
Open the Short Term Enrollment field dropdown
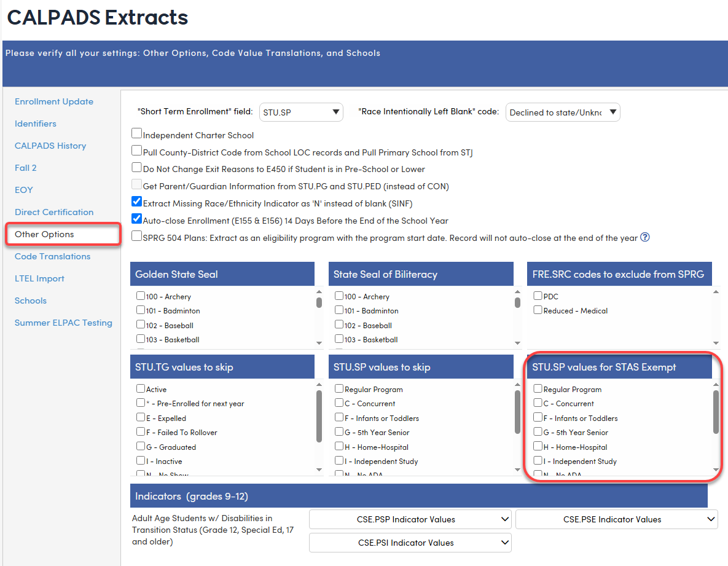coord(301,112)
